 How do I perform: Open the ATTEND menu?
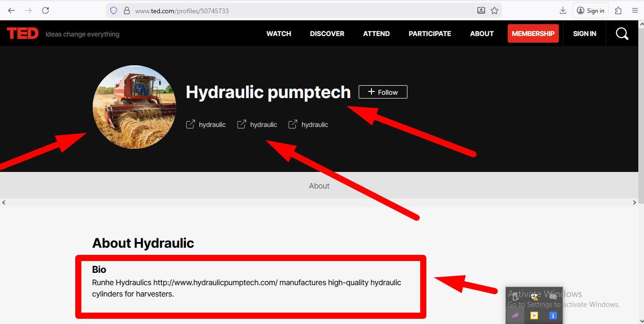click(x=377, y=34)
